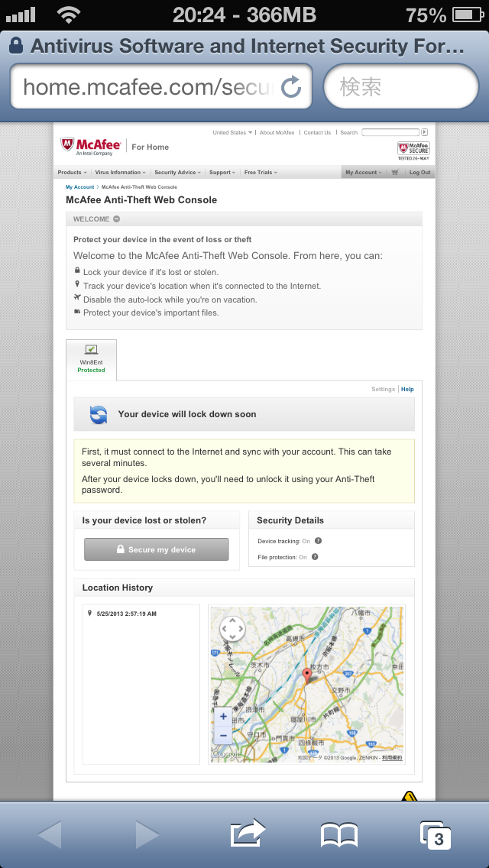The height and width of the screenshot is (868, 489).
Task: Zoom out the map with minus
Action: 223,735
